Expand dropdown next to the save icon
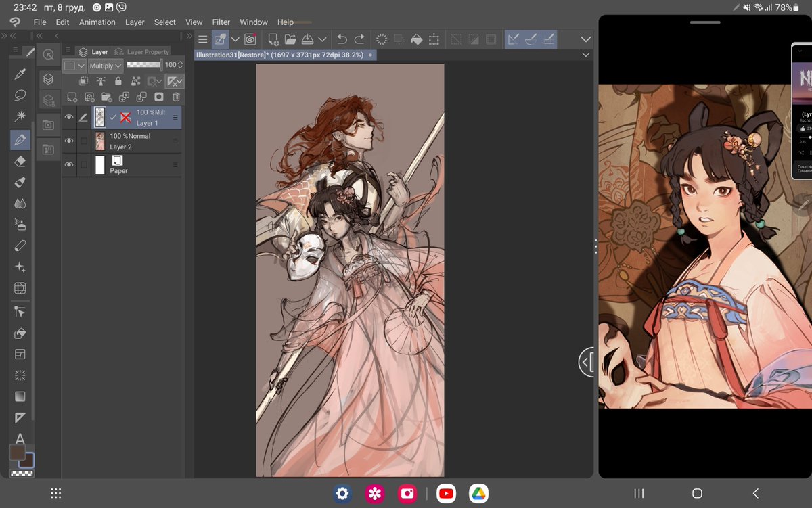Image resolution: width=812 pixels, height=508 pixels. coord(322,39)
